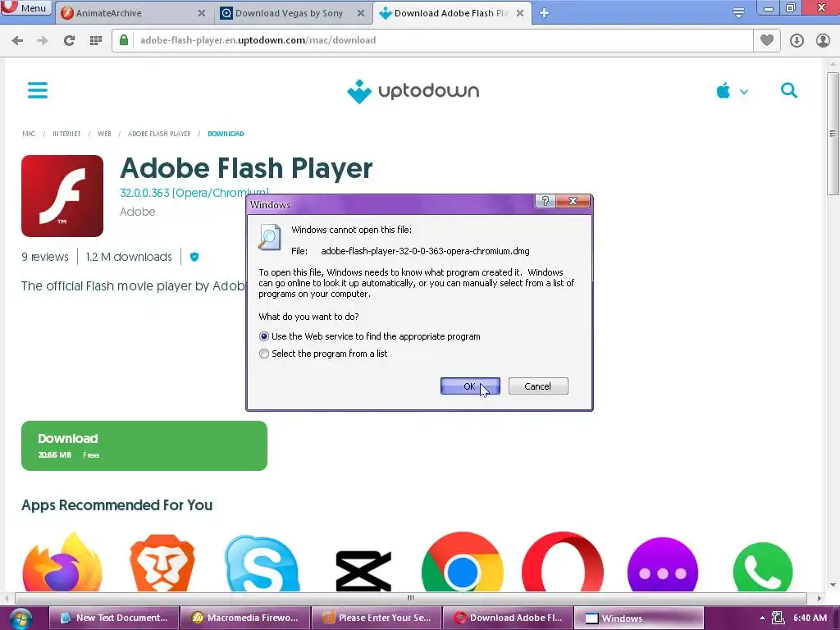Viewport: 840px width, 630px height.
Task: Open the WhatsApp app icon
Action: coord(762,568)
